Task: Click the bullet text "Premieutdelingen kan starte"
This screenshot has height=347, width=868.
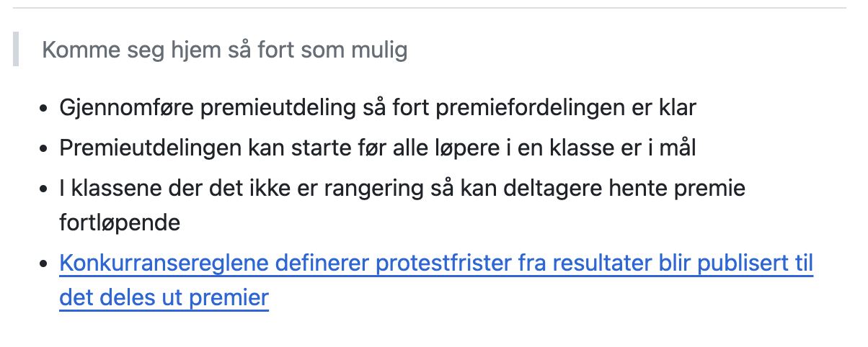Action: pyautogui.click(x=377, y=148)
